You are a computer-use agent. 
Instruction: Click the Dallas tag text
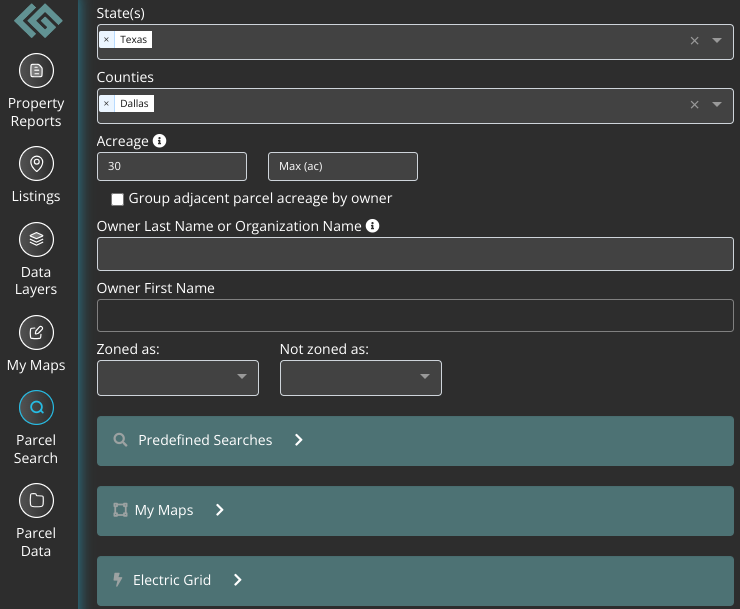point(134,103)
